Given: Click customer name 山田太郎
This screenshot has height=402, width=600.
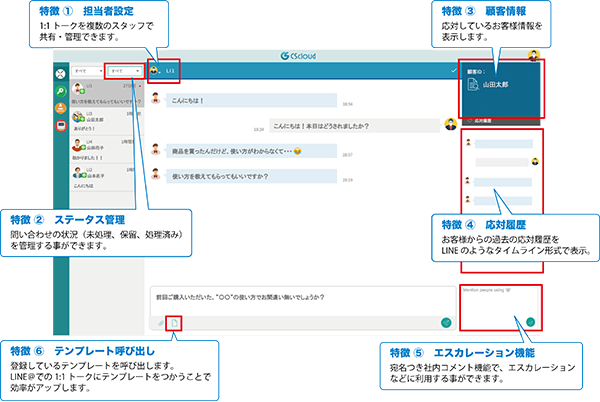Looking at the screenshot, I should (496, 85).
